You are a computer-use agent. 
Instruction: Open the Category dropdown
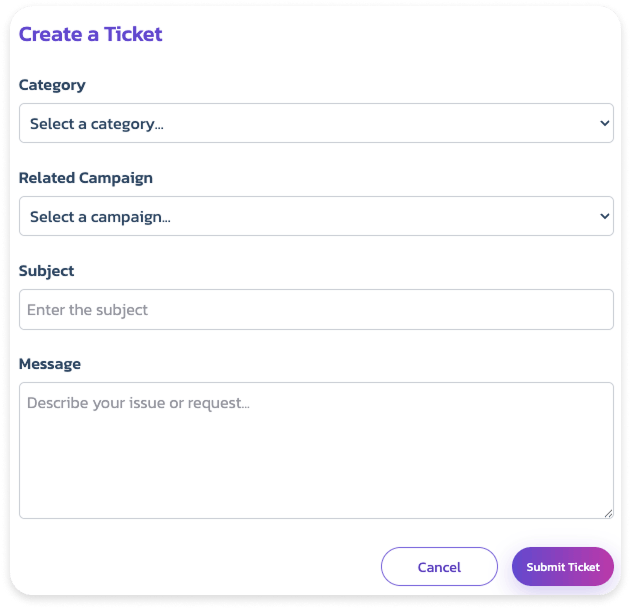316,123
